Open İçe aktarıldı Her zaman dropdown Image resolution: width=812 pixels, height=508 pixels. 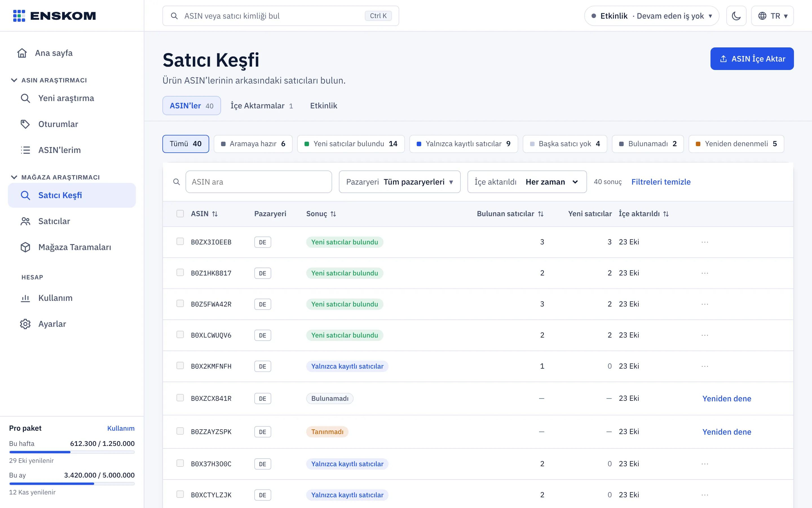click(527, 182)
